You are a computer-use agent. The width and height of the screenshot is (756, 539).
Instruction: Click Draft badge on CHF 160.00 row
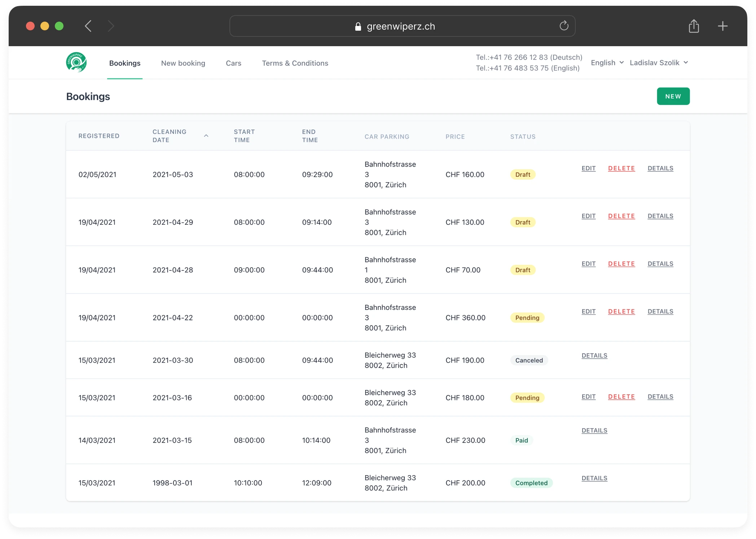pyautogui.click(x=523, y=175)
